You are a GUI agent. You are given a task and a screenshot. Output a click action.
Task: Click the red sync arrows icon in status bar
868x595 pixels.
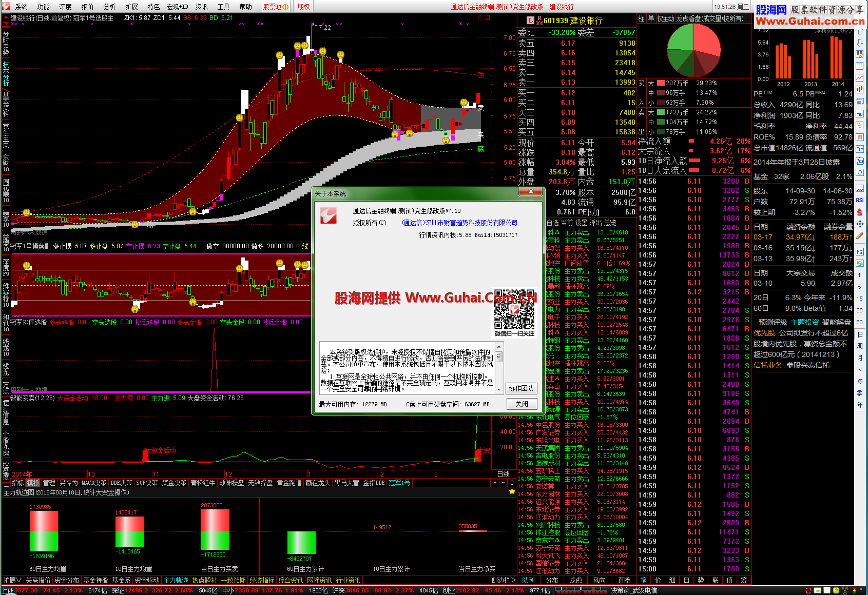pos(808,590)
